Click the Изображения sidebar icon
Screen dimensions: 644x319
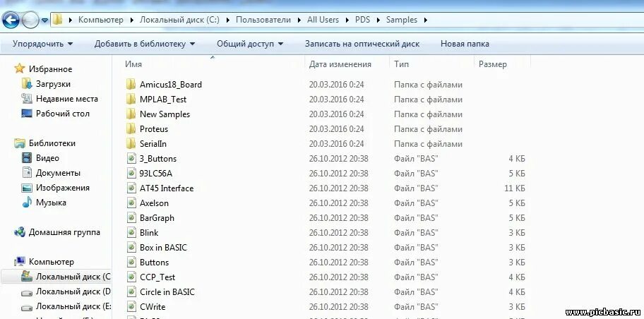[x=27, y=188]
